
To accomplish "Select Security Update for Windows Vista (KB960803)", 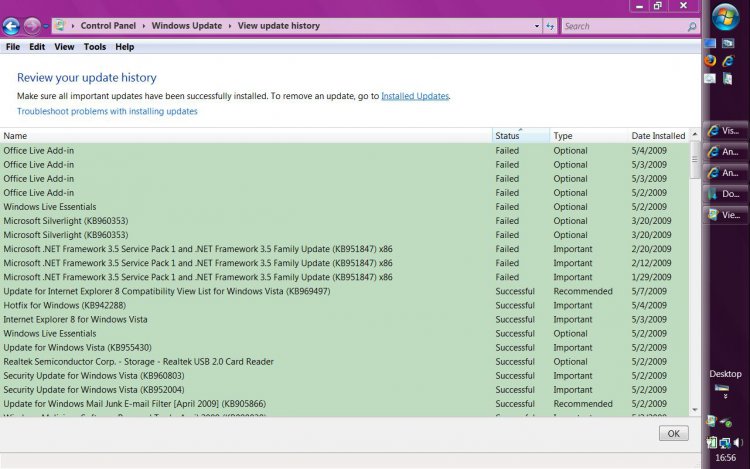I will [x=344, y=376].
